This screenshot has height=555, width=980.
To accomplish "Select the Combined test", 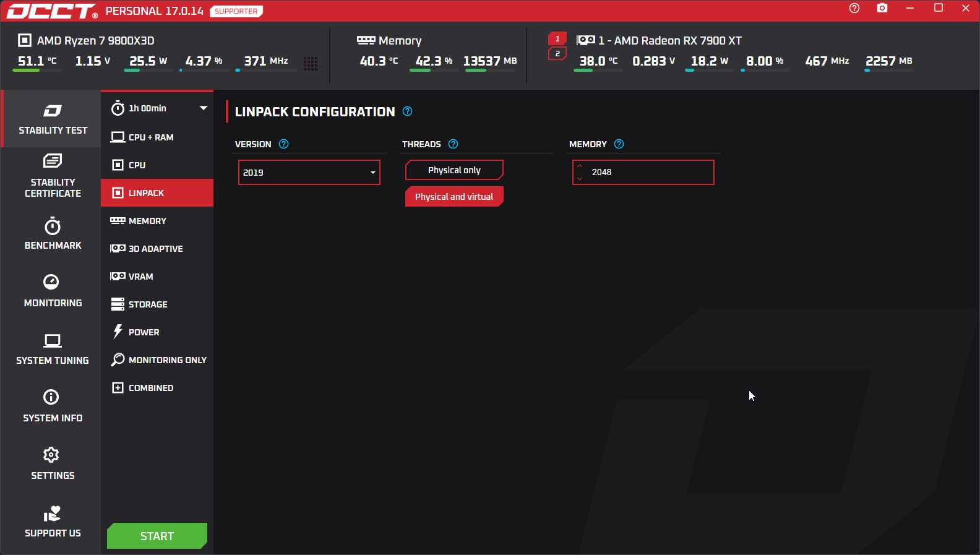I will [157, 388].
